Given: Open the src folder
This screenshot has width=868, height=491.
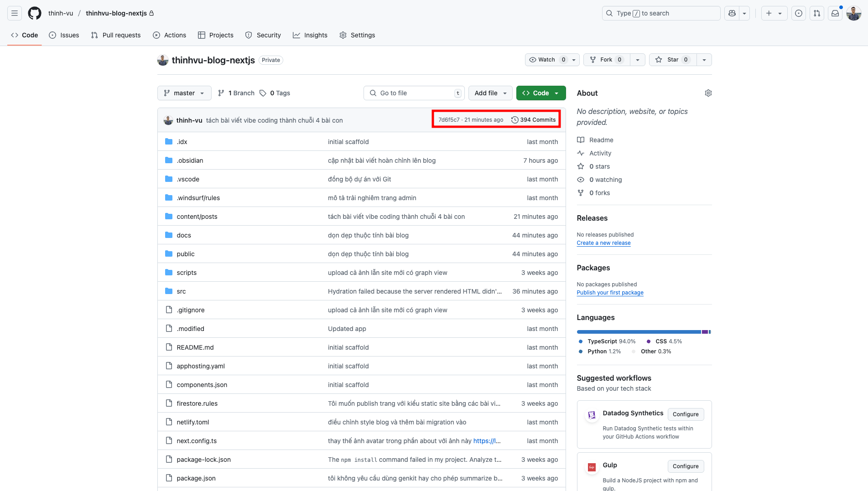Looking at the screenshot, I should click(181, 291).
